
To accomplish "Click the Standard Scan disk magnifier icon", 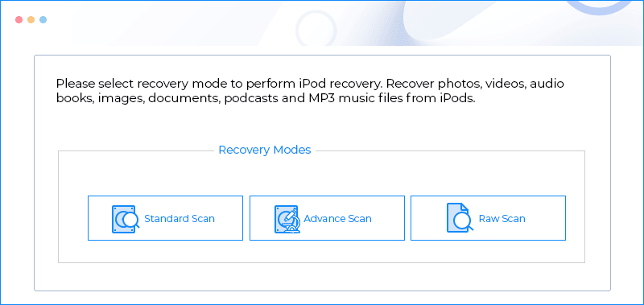I will click(x=126, y=219).
